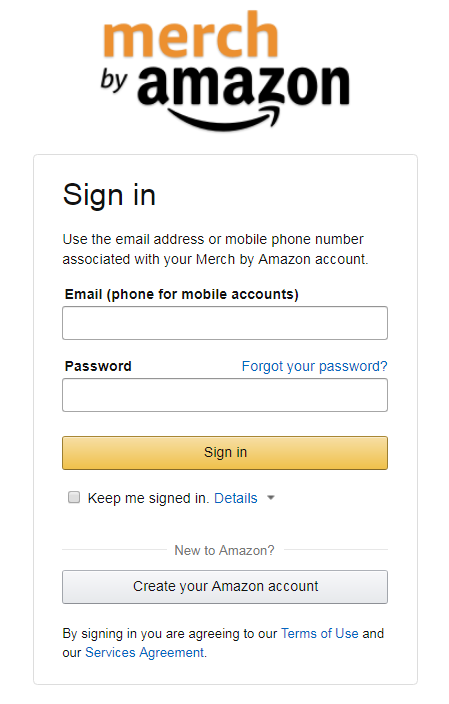This screenshot has width=449, height=704.
Task: Open the Forgot your password? link
Action: click(x=314, y=366)
